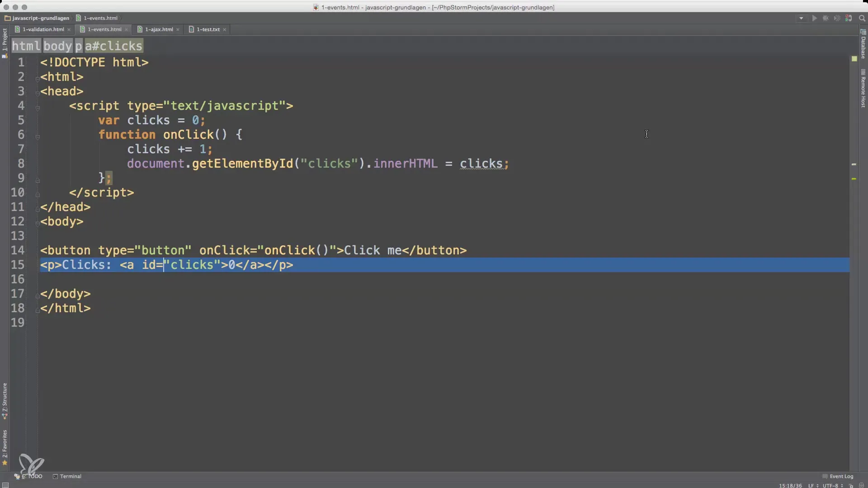Viewport: 868px width, 488px height.
Task: Place cursor in the 'Click me' button text
Action: pyautogui.click(x=373, y=250)
